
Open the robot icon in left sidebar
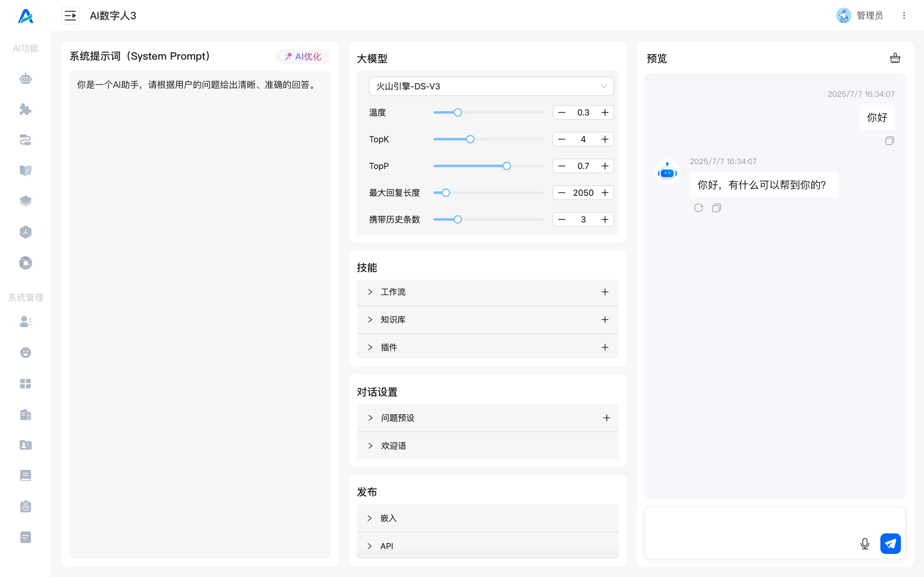(x=26, y=79)
